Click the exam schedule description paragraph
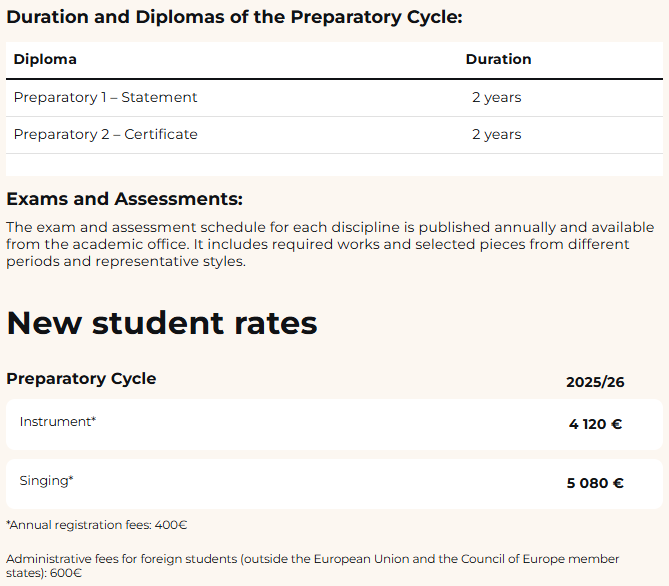This screenshot has height=586, width=669. [x=330, y=245]
